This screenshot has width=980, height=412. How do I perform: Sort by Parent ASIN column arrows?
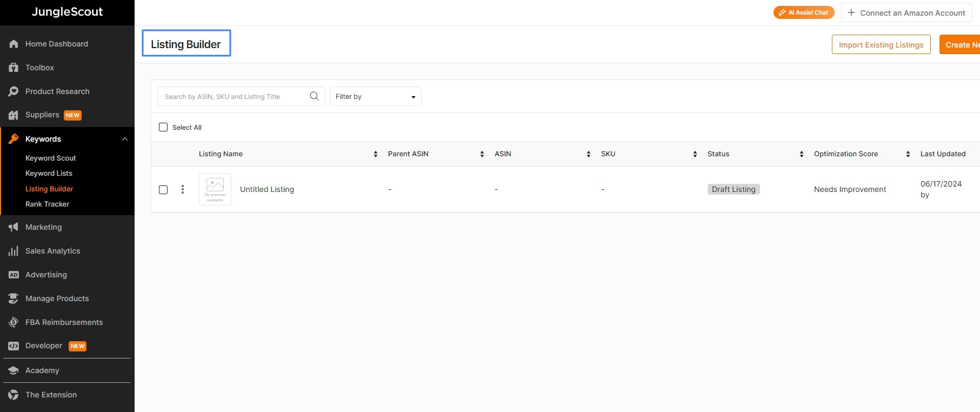click(482, 154)
